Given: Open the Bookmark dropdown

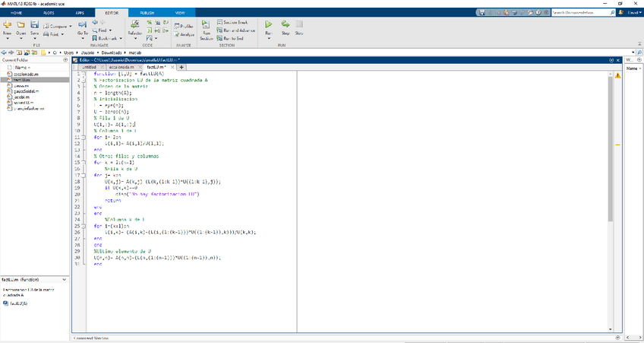Looking at the screenshot, I should tap(119, 38).
